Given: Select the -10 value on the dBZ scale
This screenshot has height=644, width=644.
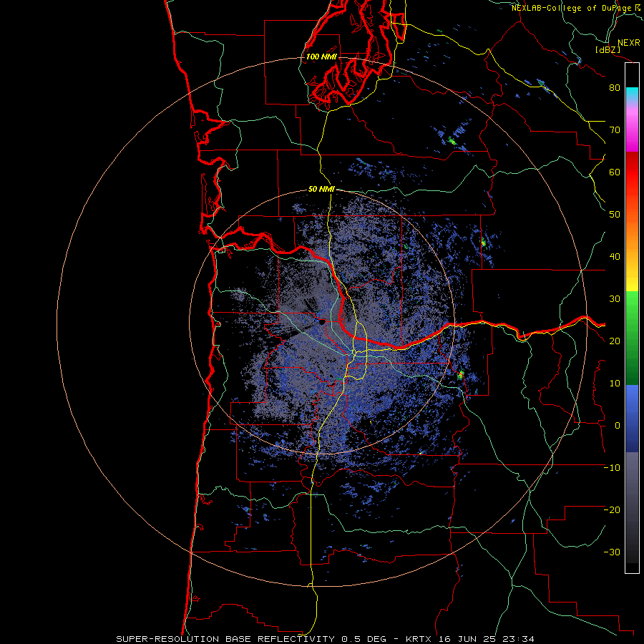Looking at the screenshot, I should click(x=612, y=468).
